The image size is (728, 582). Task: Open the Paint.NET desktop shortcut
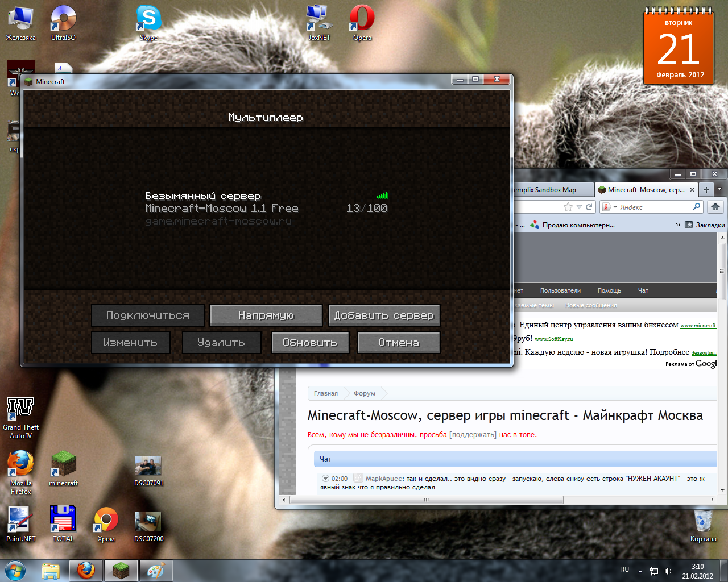(x=20, y=523)
